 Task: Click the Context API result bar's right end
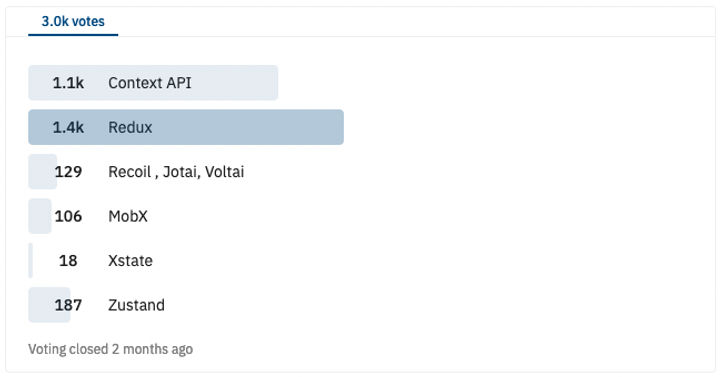272,83
